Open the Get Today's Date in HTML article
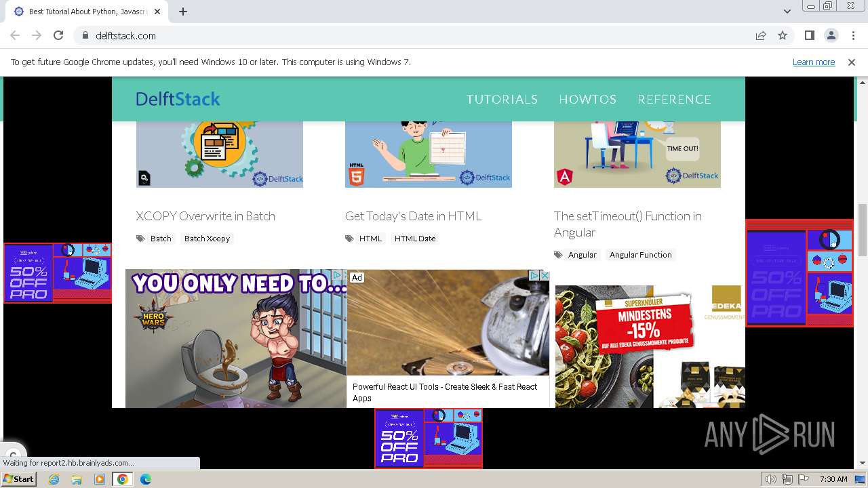Screen dimensions: 868x488 (x=413, y=216)
